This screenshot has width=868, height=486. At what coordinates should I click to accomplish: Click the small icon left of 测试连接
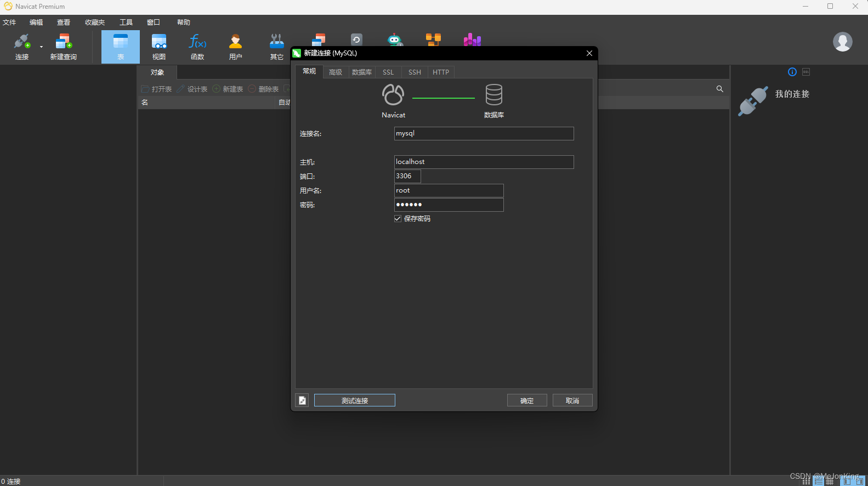[302, 400]
